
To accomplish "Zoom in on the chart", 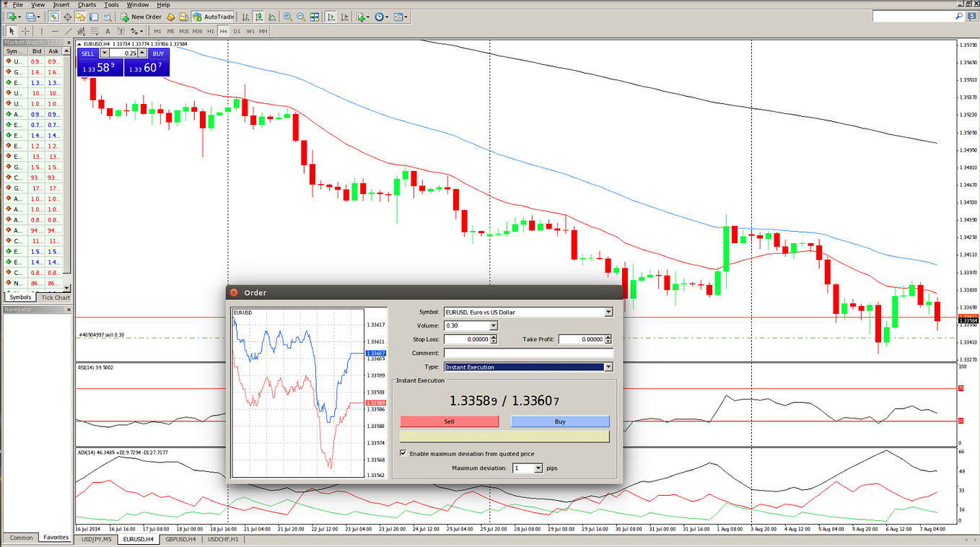I will 288,16.
